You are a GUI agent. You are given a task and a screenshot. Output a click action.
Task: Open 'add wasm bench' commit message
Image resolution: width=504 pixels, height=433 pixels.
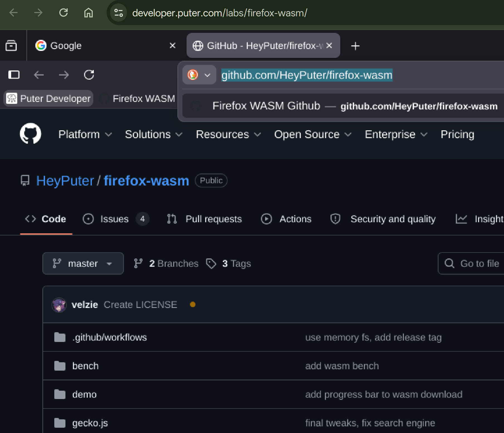tap(342, 366)
